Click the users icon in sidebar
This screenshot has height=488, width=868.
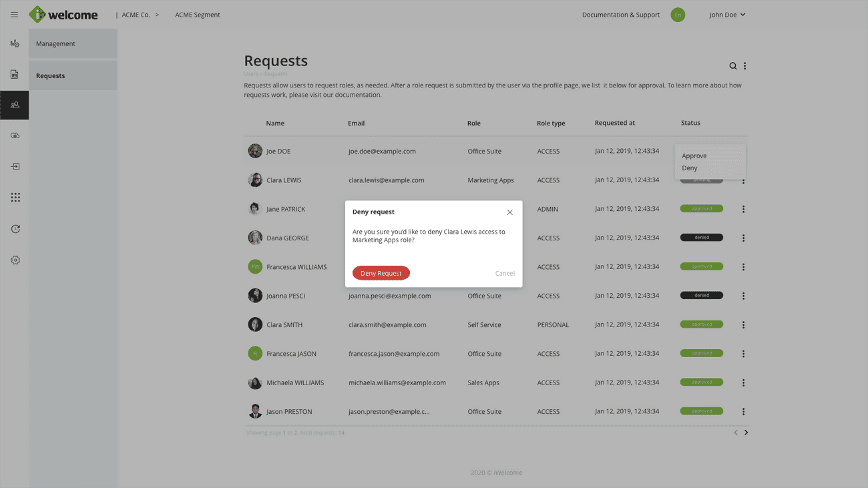tap(15, 105)
